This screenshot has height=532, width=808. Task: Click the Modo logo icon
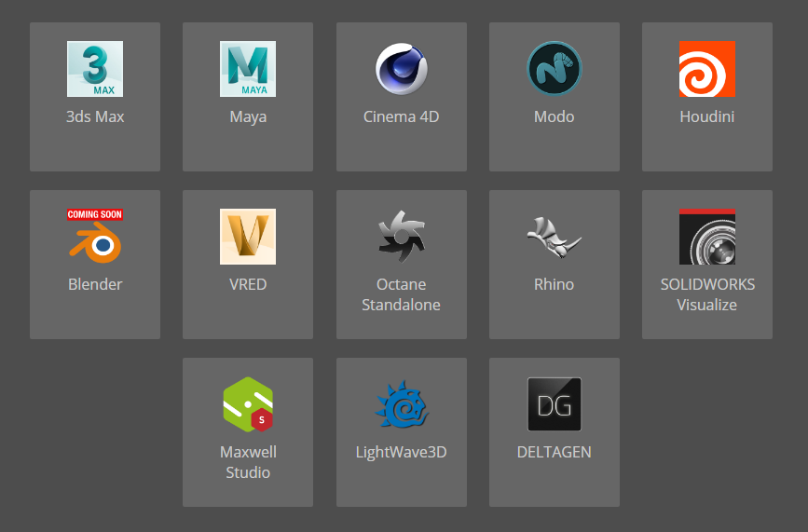point(554,69)
